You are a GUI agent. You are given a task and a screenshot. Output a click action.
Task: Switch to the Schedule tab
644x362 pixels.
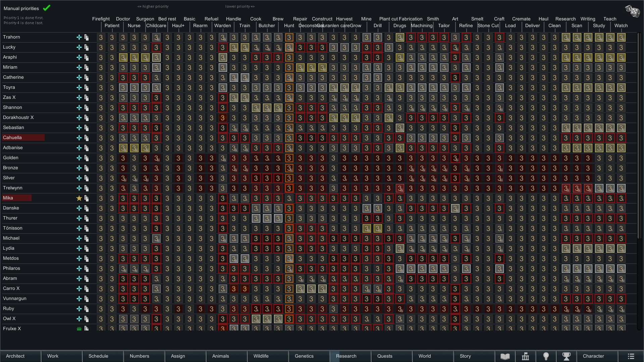coord(98,356)
